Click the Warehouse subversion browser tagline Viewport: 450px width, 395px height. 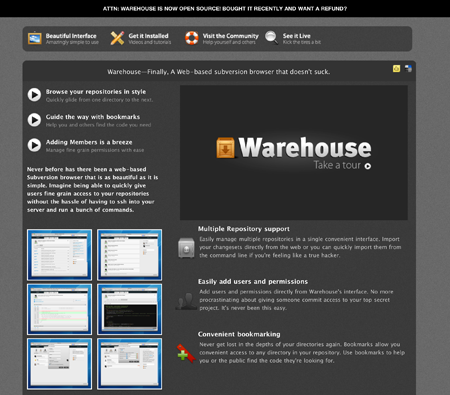point(219,72)
